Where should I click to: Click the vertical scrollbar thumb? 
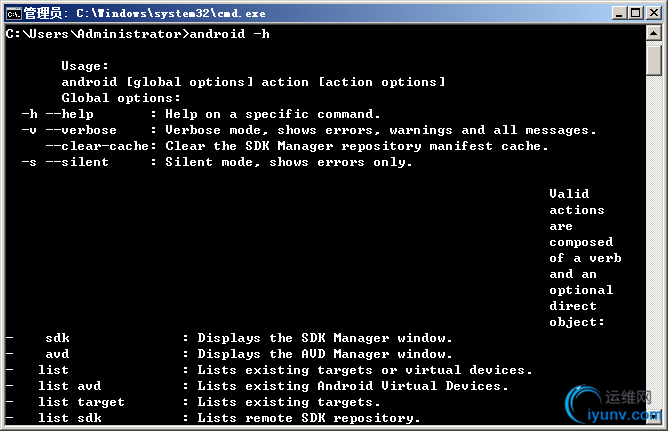tap(654, 60)
